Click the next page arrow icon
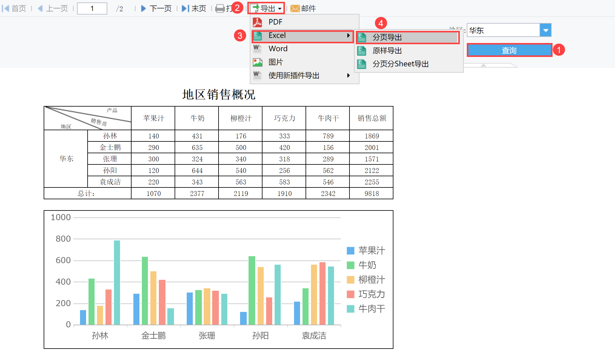The image size is (615, 364). [x=143, y=8]
